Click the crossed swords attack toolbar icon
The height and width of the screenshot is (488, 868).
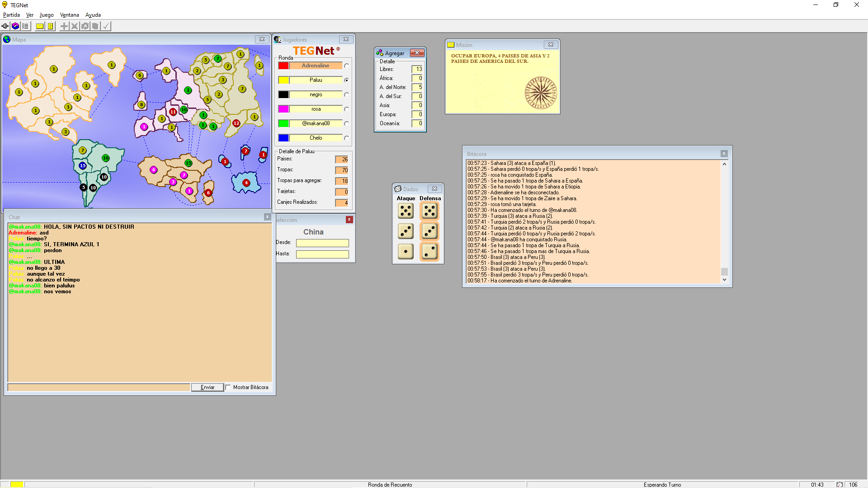pos(75,26)
